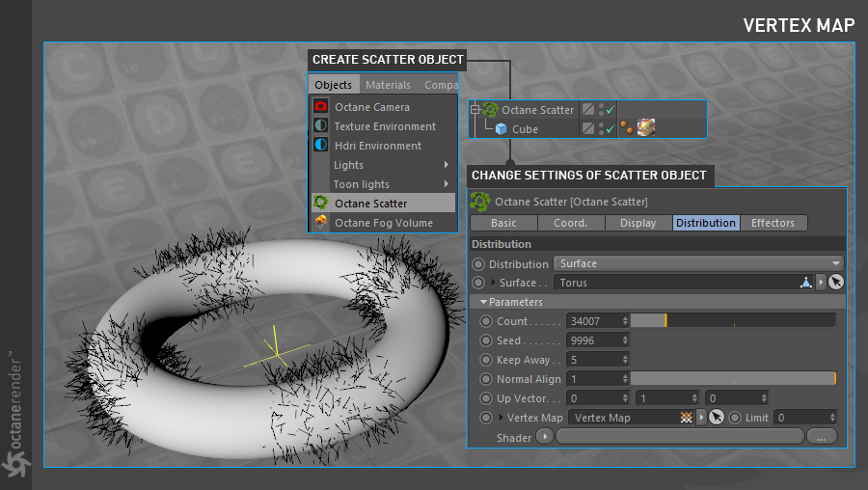Click the Shader ellipsis button
Screen dimensions: 868x490
pos(821,437)
